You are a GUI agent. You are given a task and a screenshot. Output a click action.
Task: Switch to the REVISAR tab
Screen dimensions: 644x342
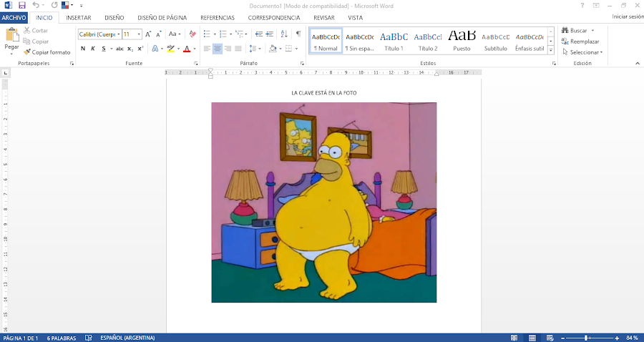point(323,18)
